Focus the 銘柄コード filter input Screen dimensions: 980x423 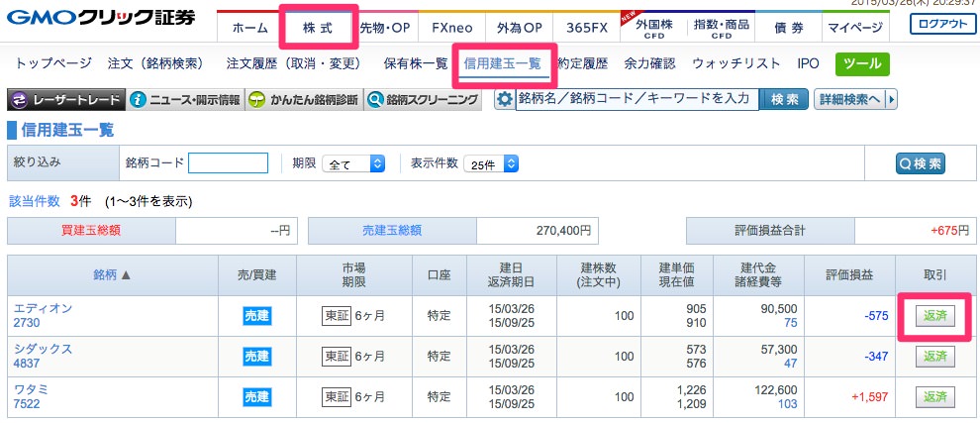coord(228,163)
